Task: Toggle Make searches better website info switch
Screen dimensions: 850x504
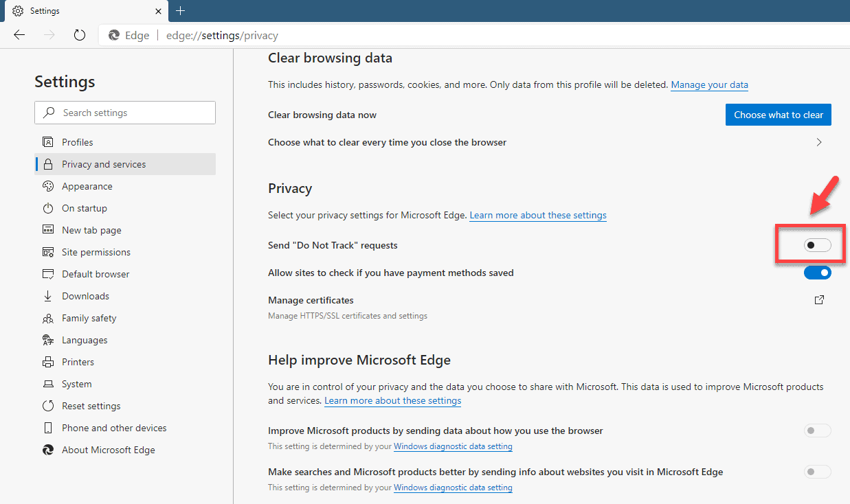Action: pyautogui.click(x=817, y=472)
